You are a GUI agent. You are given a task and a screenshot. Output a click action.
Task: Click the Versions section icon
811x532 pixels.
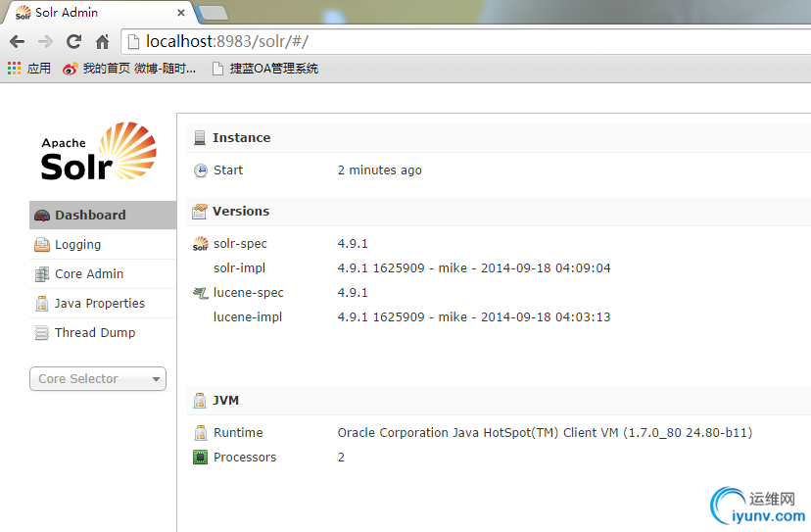coord(200,212)
